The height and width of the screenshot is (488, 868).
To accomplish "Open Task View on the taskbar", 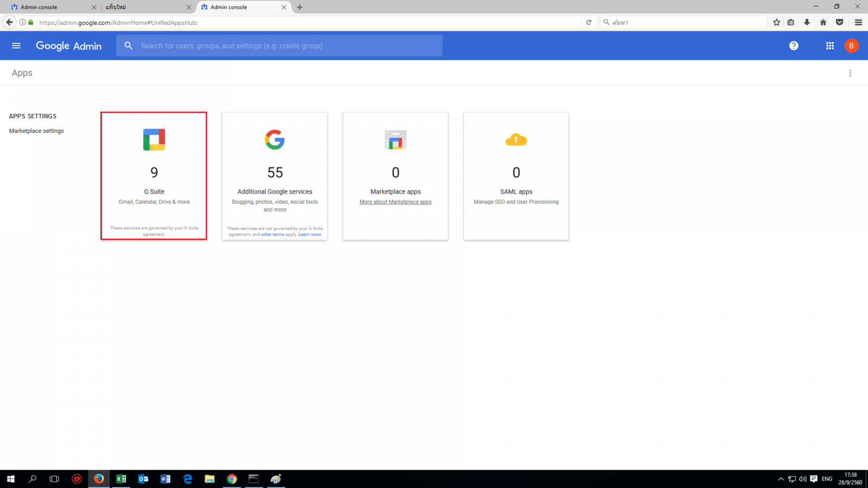I will (x=54, y=479).
